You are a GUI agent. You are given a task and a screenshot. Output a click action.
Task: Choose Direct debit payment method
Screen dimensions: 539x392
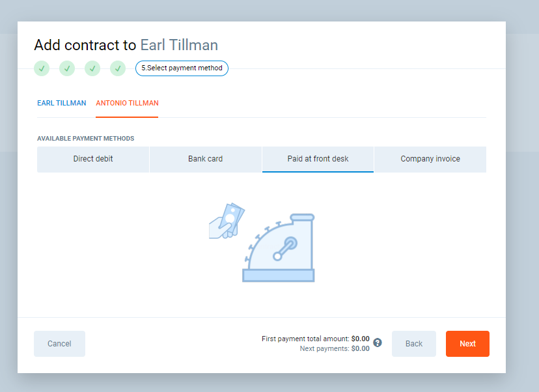point(93,159)
